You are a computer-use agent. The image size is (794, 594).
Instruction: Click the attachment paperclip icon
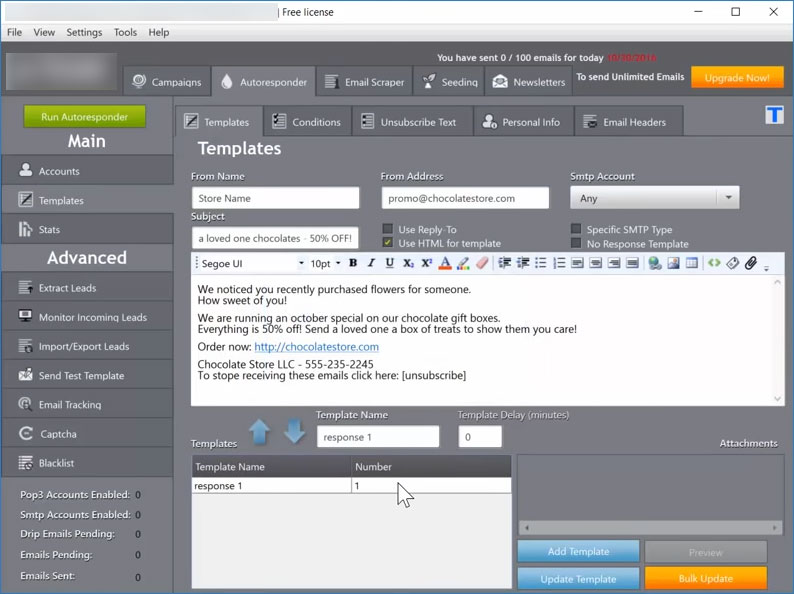[x=751, y=264]
